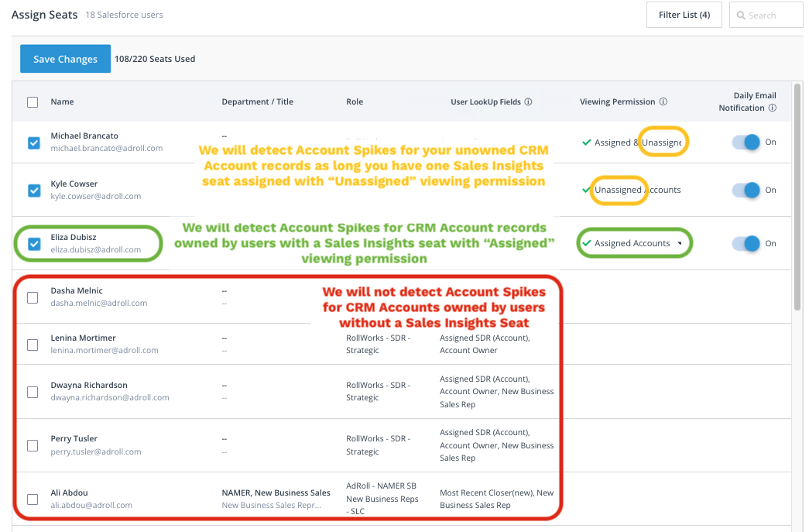809x532 pixels.
Task: Deselect Eliza Dubisz's seat checkbox
Action: pyautogui.click(x=34, y=244)
